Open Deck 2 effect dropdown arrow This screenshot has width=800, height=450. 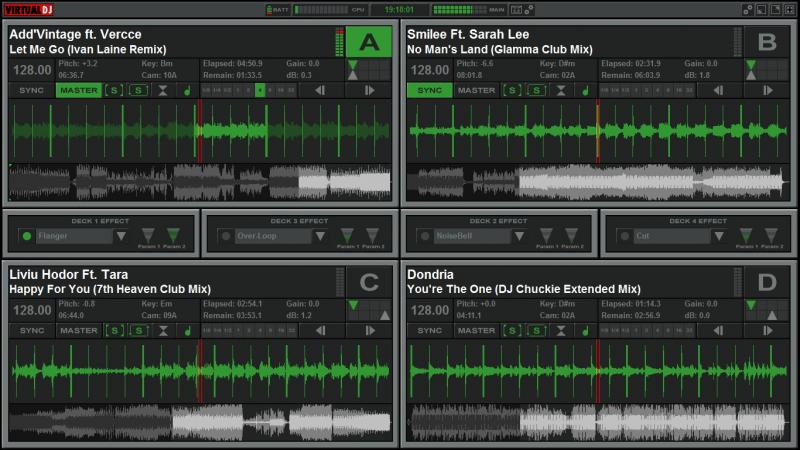tap(519, 236)
